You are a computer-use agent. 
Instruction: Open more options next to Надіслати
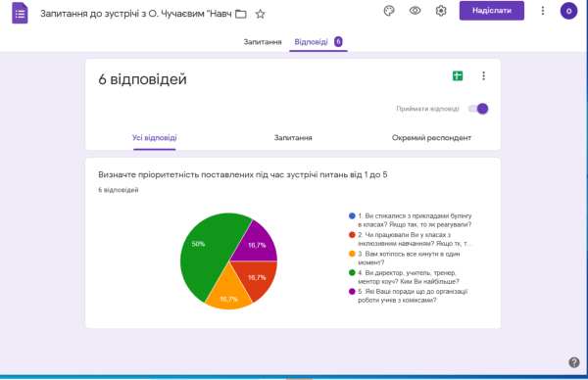543,11
